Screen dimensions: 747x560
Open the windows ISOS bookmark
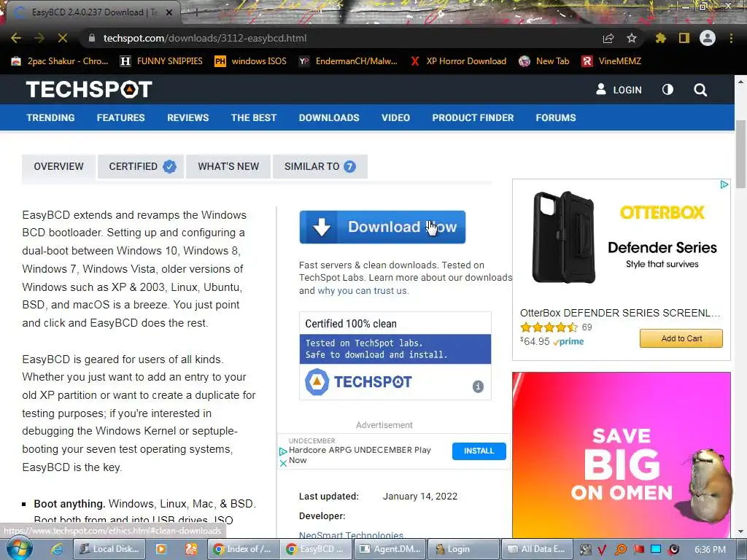click(x=251, y=61)
